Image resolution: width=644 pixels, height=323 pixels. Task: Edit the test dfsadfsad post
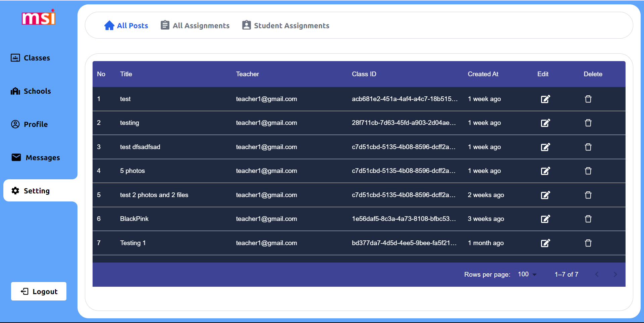(545, 147)
